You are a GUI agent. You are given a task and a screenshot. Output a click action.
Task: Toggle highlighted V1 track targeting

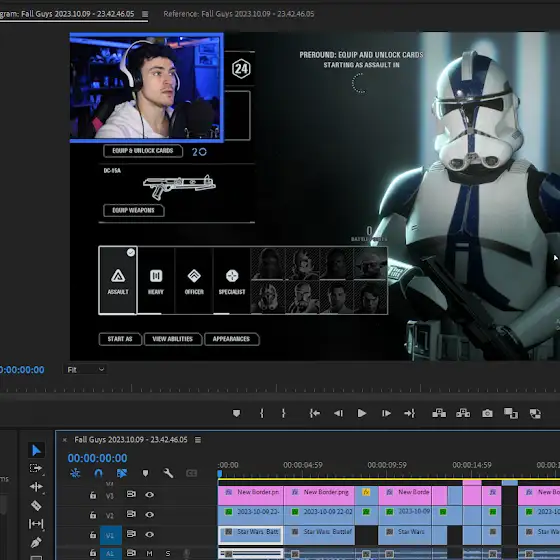pos(110,535)
